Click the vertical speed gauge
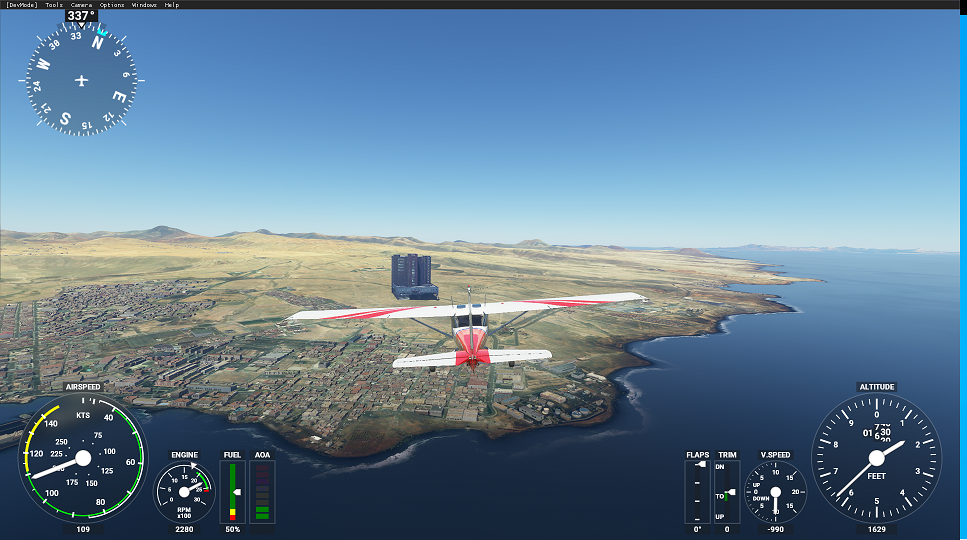The image size is (967, 540). point(775,492)
